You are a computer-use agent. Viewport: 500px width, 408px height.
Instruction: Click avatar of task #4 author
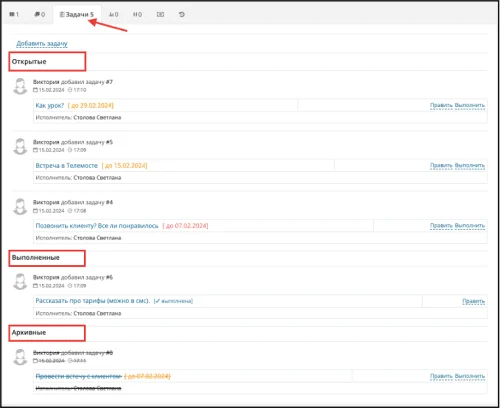20,207
